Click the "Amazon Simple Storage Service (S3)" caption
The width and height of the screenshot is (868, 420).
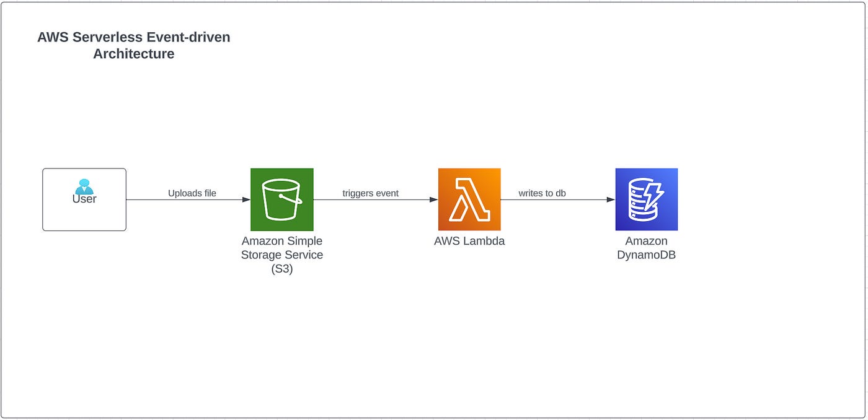point(282,255)
